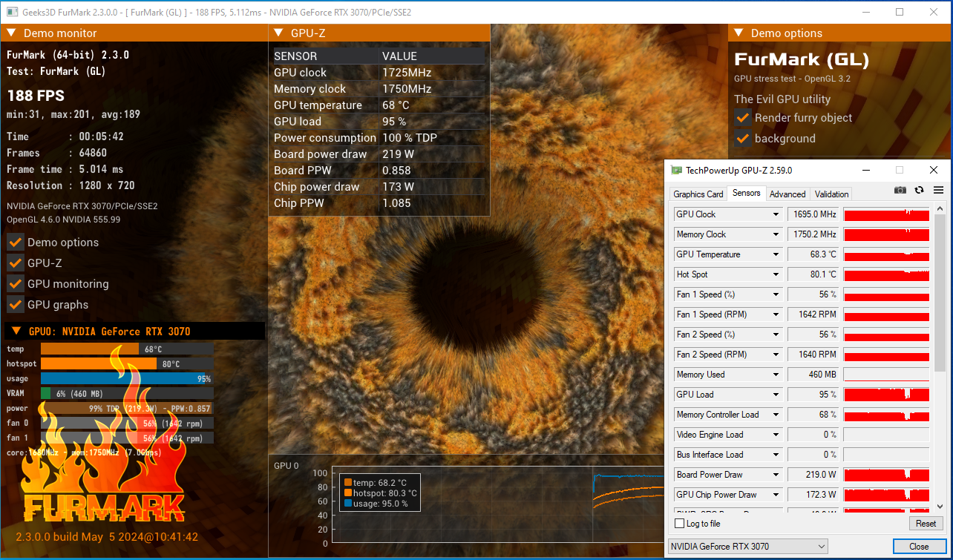The width and height of the screenshot is (953, 560).
Task: Open the GPU Temperature sensor dropdown
Action: pos(776,254)
